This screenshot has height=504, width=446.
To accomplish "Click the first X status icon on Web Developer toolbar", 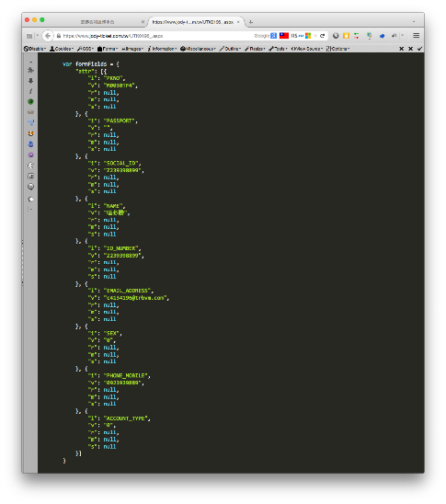I will tap(401, 49).
